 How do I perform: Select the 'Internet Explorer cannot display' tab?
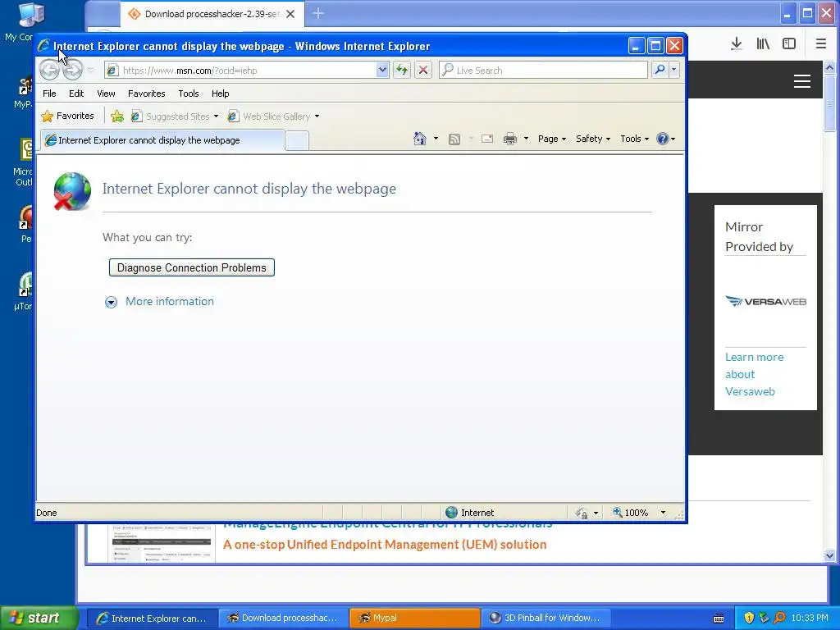coord(162,140)
